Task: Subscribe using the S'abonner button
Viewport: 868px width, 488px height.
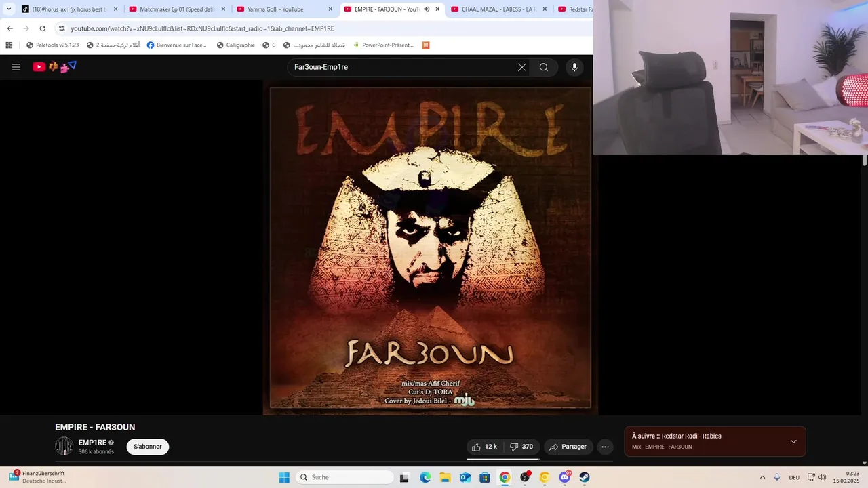Action: [x=148, y=447]
